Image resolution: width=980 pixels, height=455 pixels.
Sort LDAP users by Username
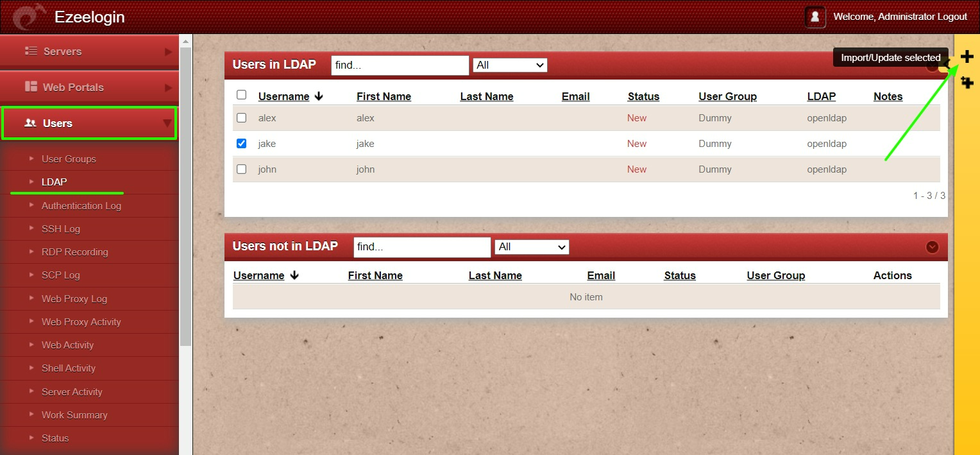pyautogui.click(x=283, y=96)
